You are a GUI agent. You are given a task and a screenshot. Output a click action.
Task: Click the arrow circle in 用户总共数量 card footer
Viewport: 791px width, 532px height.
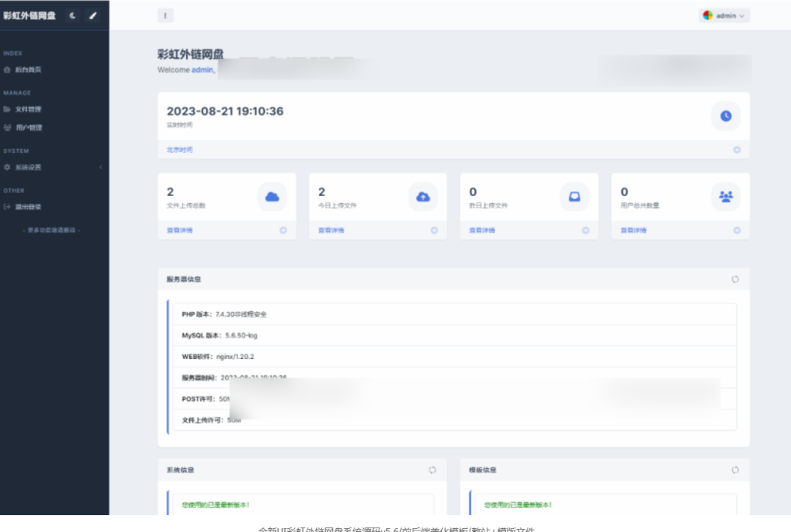click(736, 230)
